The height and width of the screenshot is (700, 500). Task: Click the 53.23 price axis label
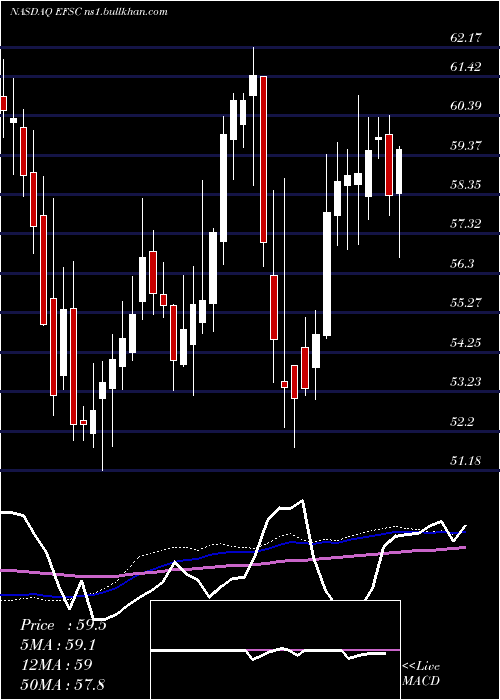[466, 382]
